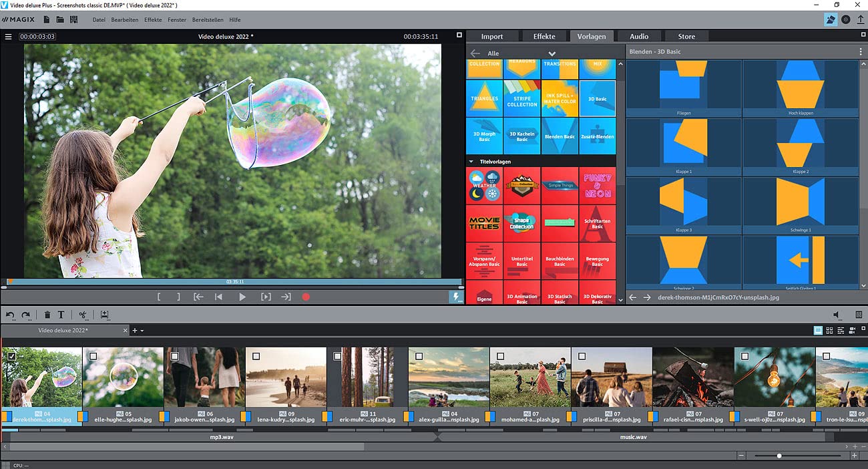Switch to the Effekte tab in media pool
868x469 pixels.
tap(544, 36)
